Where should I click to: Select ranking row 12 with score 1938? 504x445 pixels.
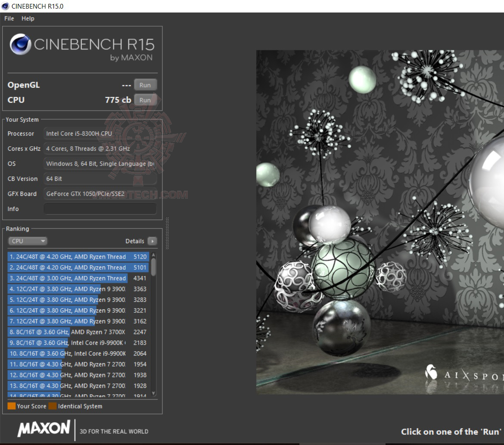pyautogui.click(x=78, y=375)
